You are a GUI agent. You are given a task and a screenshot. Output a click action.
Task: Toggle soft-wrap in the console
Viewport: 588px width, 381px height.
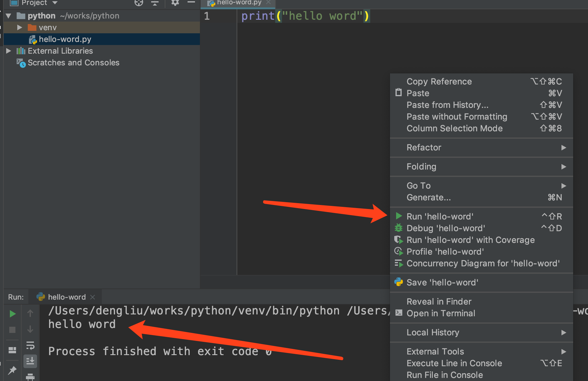[30, 346]
